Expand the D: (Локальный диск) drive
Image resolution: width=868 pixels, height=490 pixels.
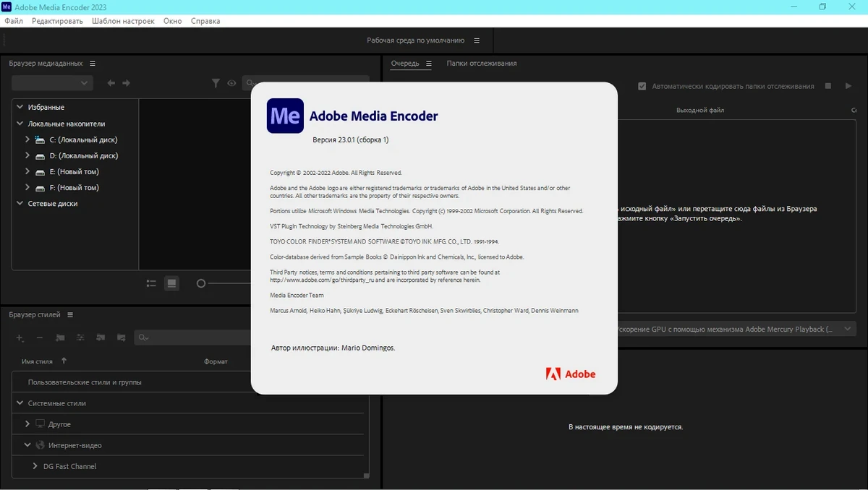click(x=27, y=155)
